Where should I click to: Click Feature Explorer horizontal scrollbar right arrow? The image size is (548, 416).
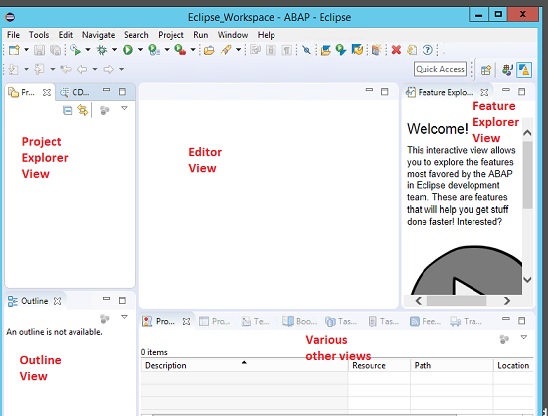coord(507,301)
